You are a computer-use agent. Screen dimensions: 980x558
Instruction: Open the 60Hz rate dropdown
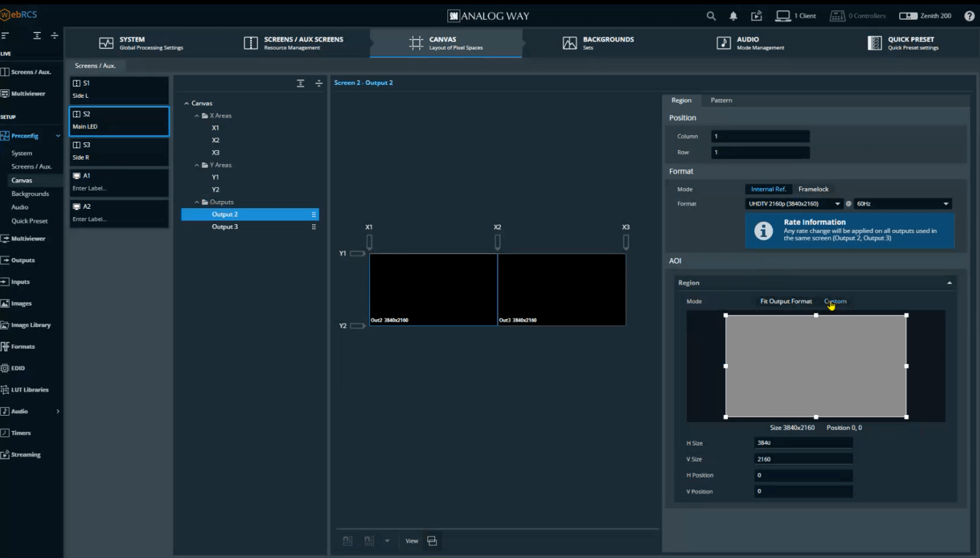click(x=902, y=204)
